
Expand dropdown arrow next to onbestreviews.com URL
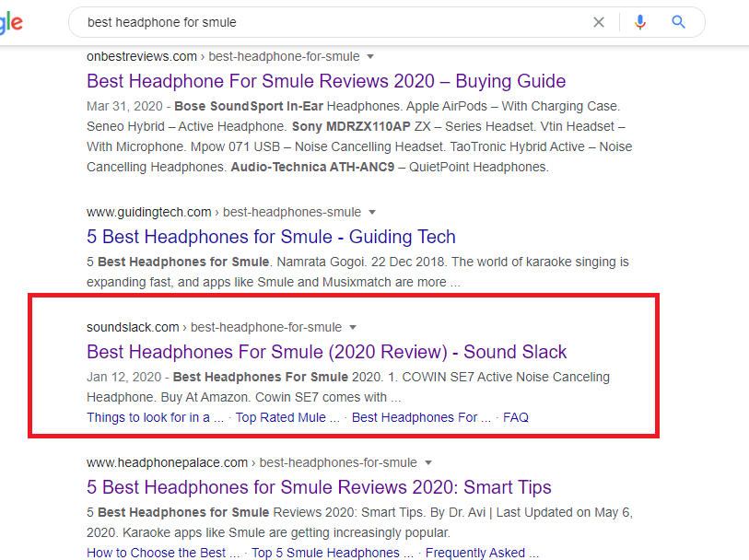click(x=370, y=57)
